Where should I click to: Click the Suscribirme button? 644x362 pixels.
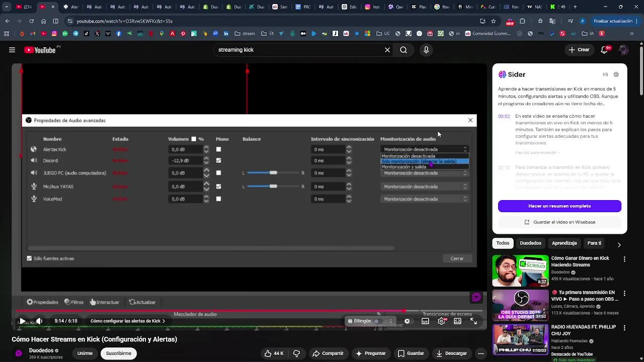click(119, 353)
